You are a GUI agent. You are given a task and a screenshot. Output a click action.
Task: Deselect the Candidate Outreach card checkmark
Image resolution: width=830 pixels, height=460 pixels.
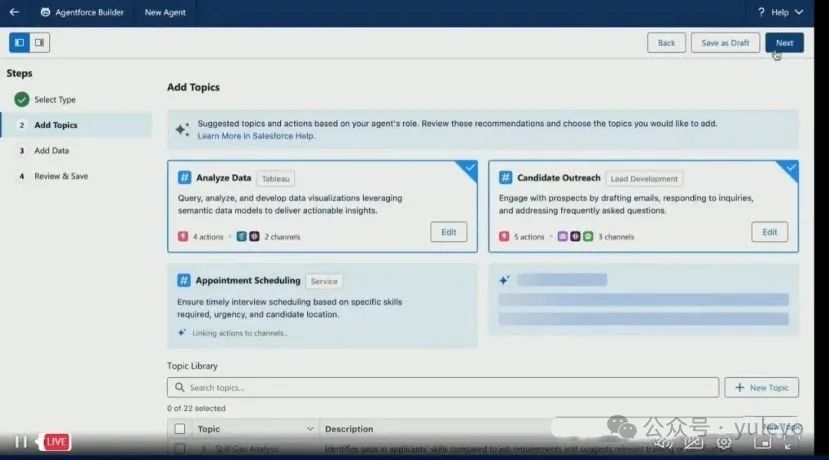click(790, 168)
